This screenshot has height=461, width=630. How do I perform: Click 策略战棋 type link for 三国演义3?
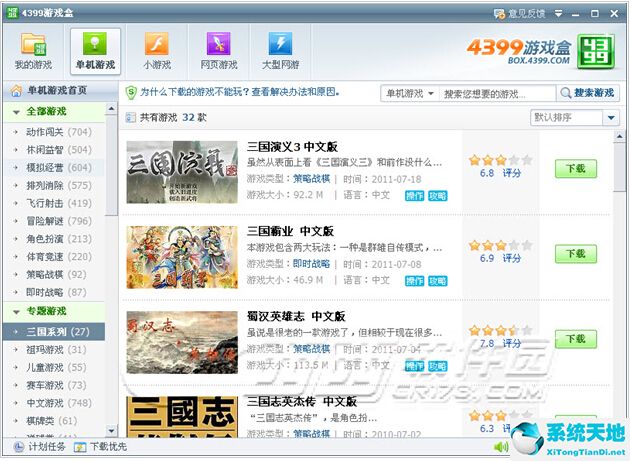coord(311,179)
